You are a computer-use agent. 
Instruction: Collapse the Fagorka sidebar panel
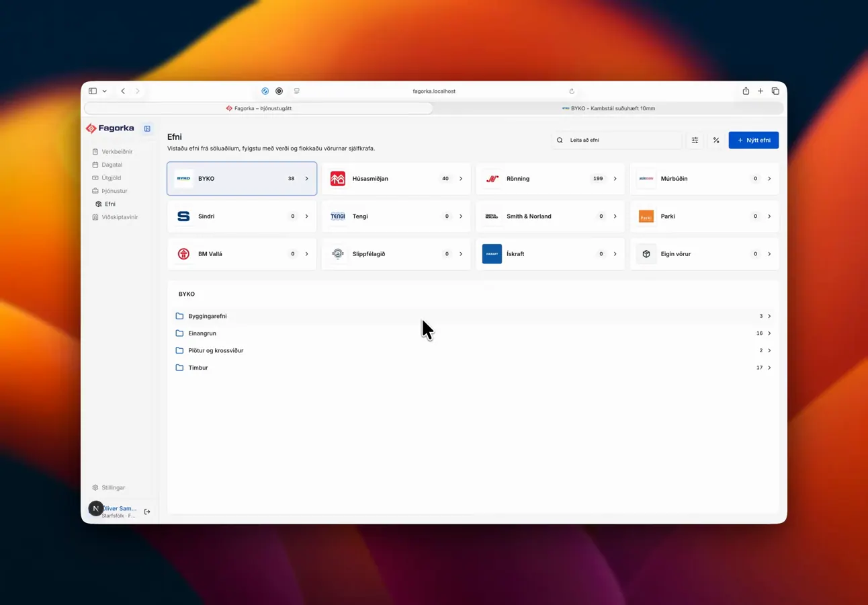pyautogui.click(x=147, y=128)
